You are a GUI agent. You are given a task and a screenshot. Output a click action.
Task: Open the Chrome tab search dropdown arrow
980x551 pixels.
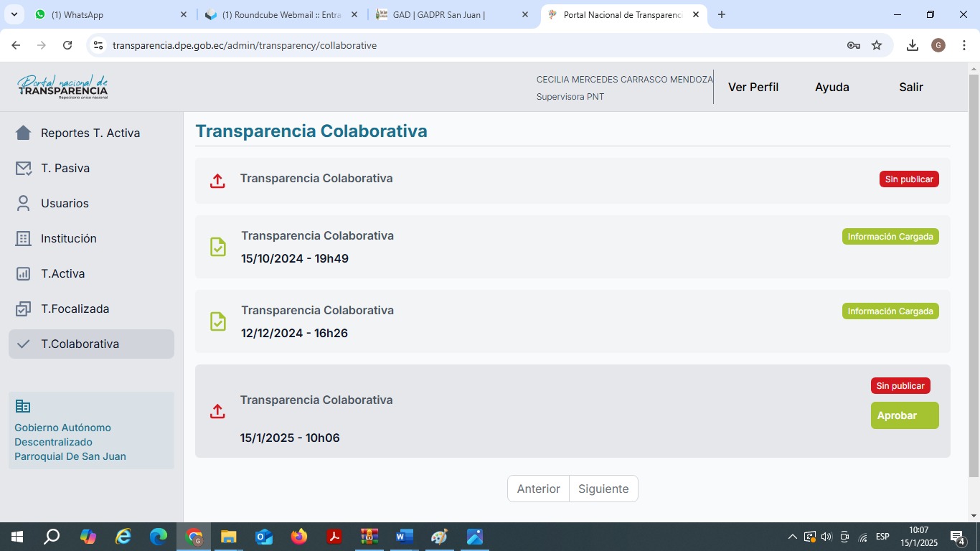pyautogui.click(x=14, y=14)
